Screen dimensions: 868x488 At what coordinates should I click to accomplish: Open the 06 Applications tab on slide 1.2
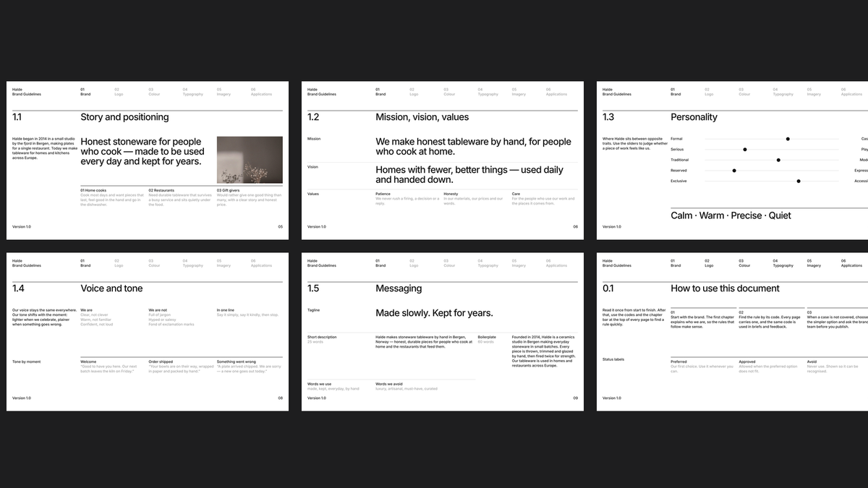click(556, 92)
